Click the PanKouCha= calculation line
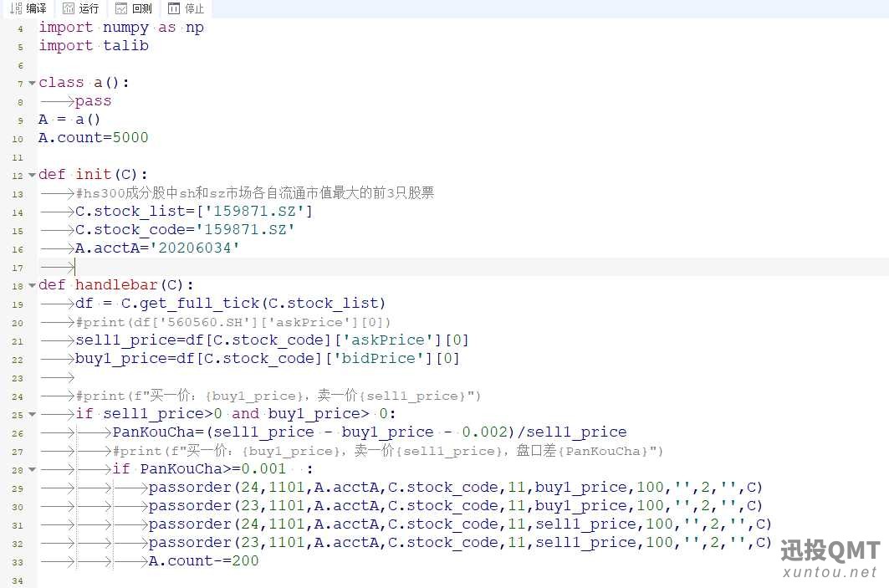The height and width of the screenshot is (588, 889). point(370,432)
